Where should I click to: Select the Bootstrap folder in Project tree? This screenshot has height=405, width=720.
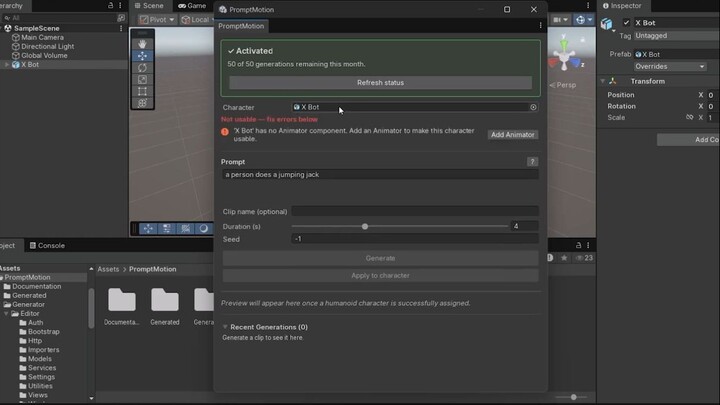(44, 332)
